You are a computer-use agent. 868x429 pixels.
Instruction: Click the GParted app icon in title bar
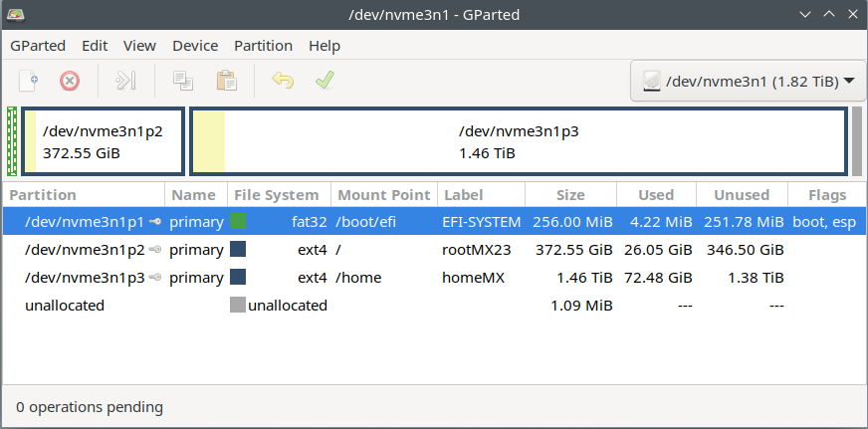pyautogui.click(x=14, y=14)
